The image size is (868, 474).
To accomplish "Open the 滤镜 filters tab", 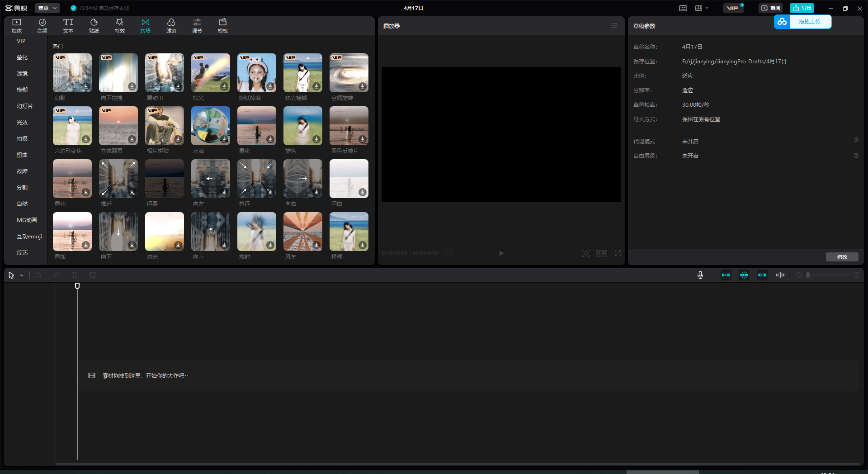I will [171, 26].
